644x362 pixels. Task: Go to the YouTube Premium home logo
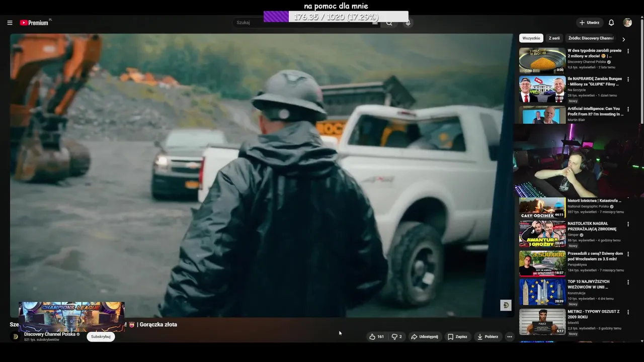[x=35, y=23]
